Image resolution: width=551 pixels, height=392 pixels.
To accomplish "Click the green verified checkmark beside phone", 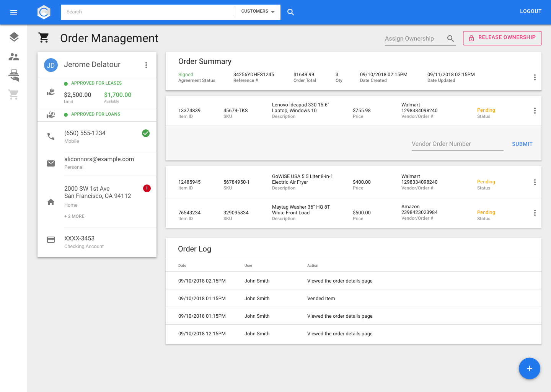I will point(146,133).
